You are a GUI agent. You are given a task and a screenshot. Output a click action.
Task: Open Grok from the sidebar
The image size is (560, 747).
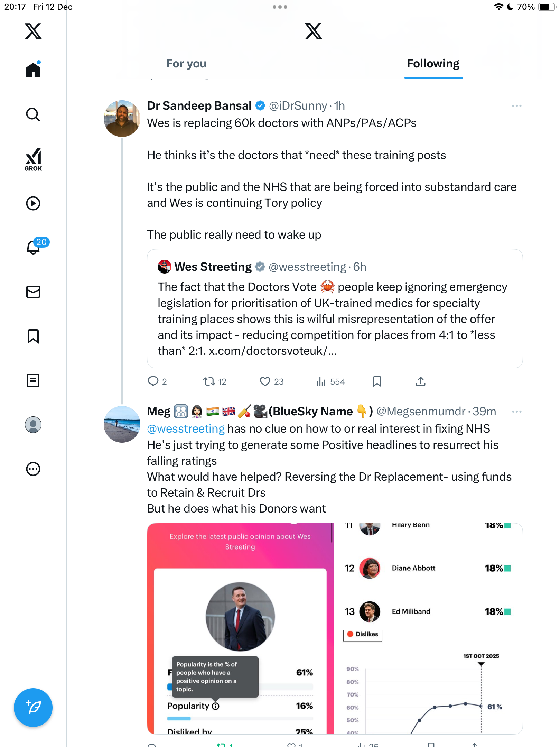pos(33,159)
